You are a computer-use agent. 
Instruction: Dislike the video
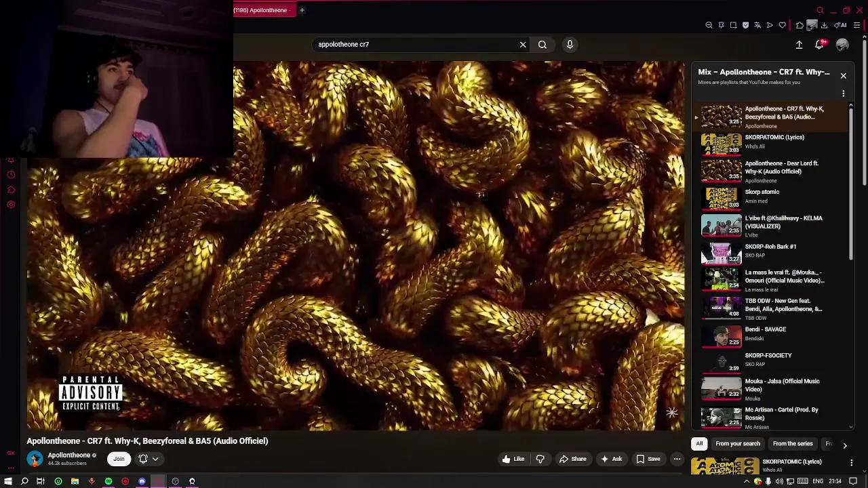[x=540, y=459]
